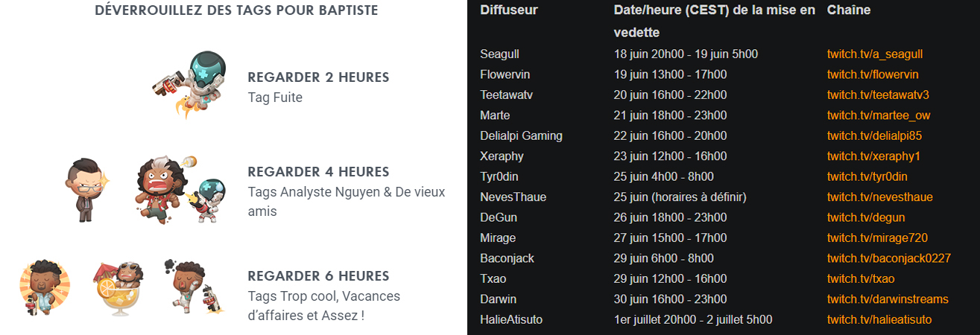The image size is (980, 335).
Task: Click the twitch.tv/mirage720 channel link
Action: [877, 238]
